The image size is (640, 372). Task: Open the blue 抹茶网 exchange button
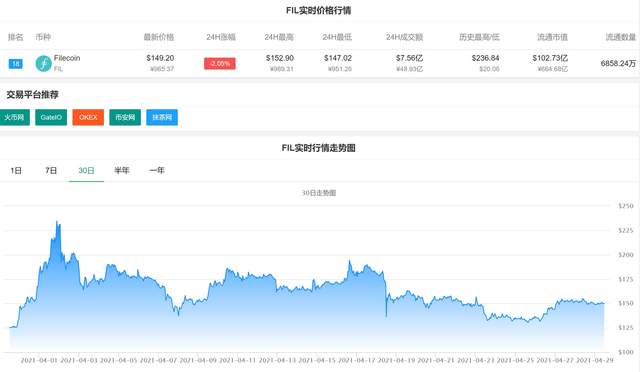point(162,117)
